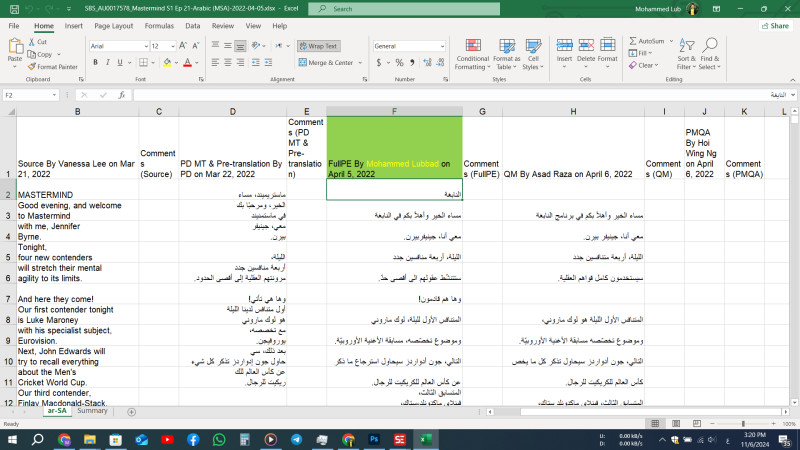This screenshot has height=450, width=800.
Task: Toggle Bold formatting
Action: [94, 62]
